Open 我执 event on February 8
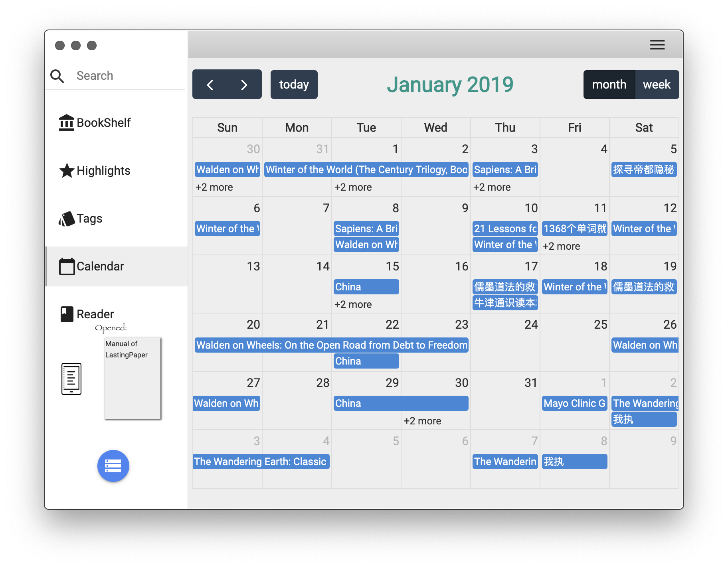 (x=575, y=461)
